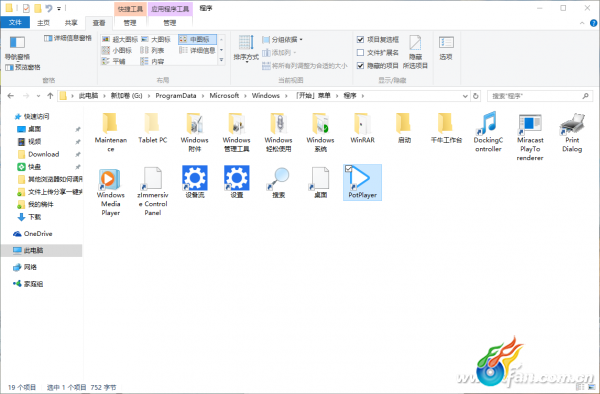Select the Print Dialog printer icon
The width and height of the screenshot is (600, 394).
tap(572, 124)
